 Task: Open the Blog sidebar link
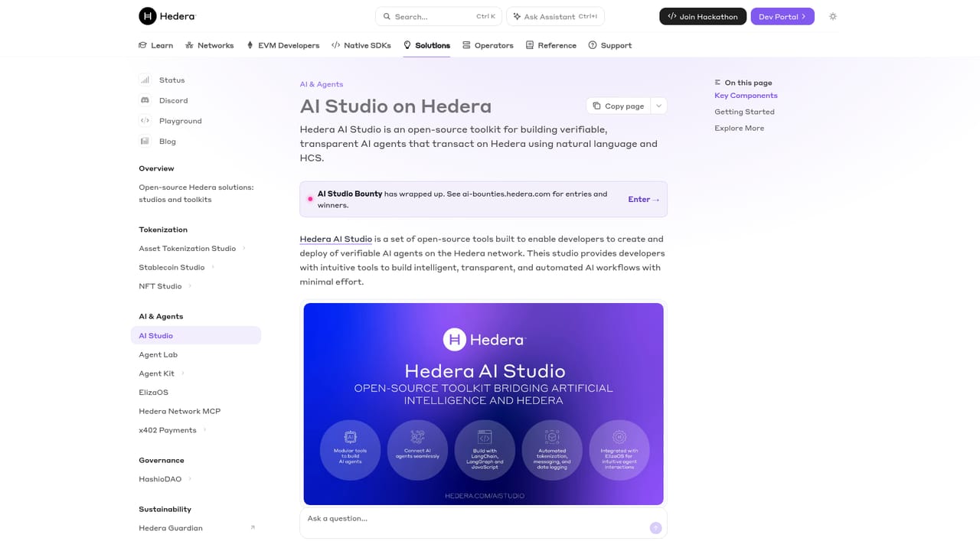[x=168, y=142]
